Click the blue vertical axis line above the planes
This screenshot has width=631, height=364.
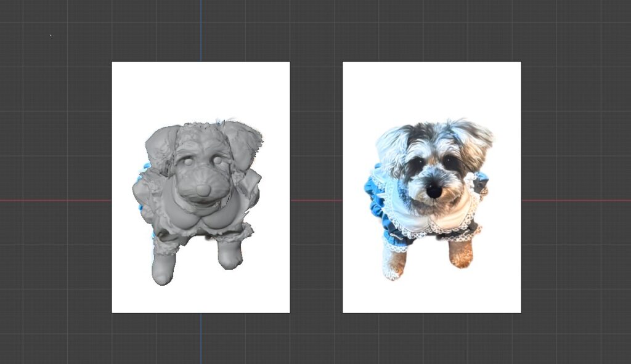(200, 31)
